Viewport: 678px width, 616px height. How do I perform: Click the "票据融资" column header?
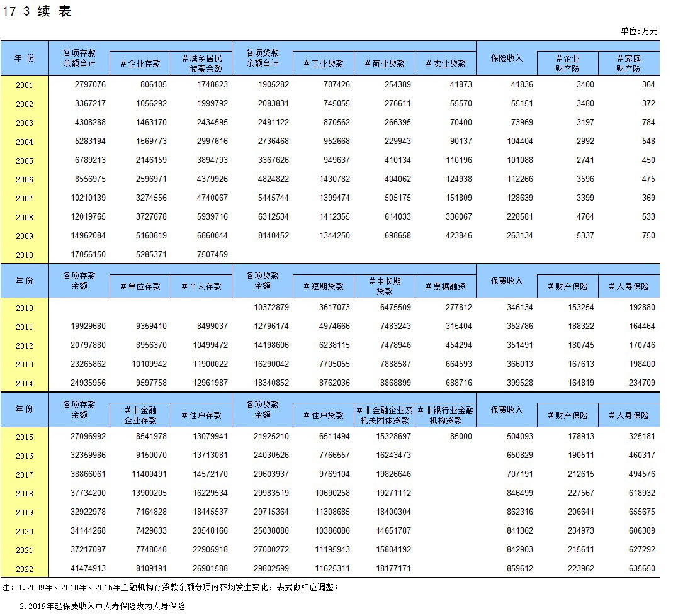(446, 286)
